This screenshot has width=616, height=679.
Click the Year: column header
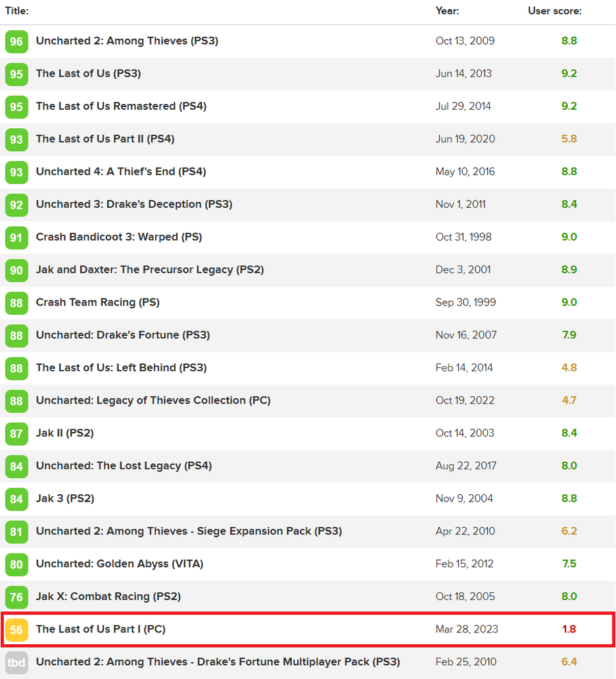pos(448,11)
